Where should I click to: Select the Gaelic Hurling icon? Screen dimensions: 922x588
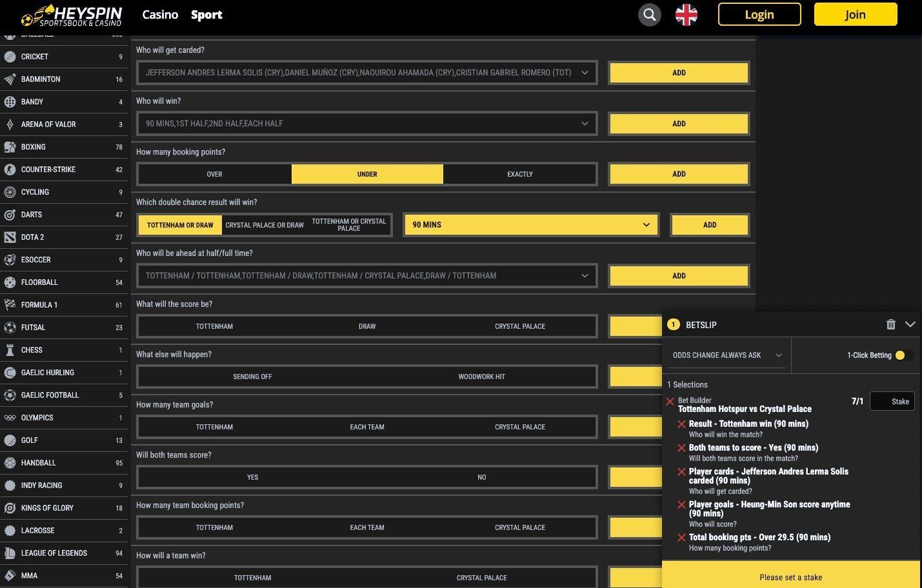click(x=10, y=373)
